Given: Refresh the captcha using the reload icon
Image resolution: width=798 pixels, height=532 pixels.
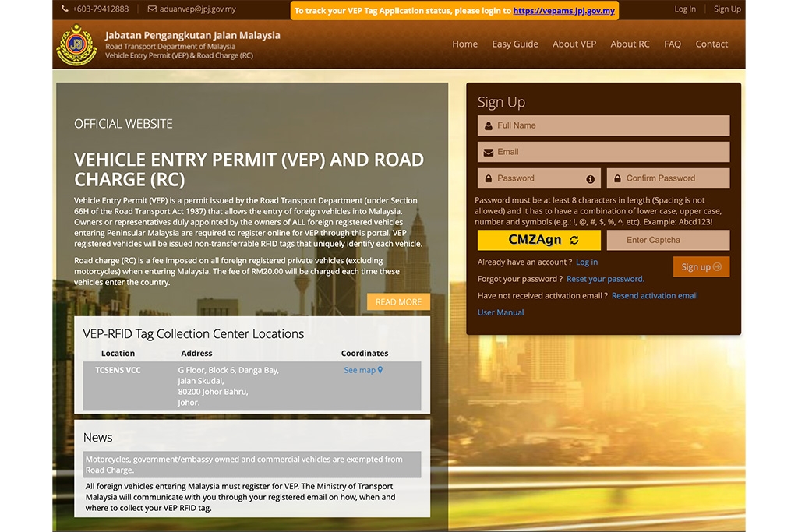Looking at the screenshot, I should [x=574, y=240].
